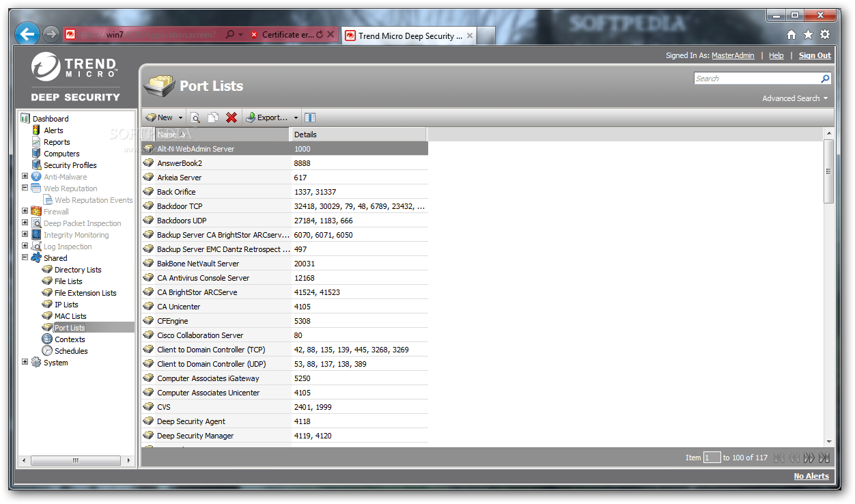The width and height of the screenshot is (855, 504).
Task: Click the red X Delete toolbar icon
Action: tap(232, 117)
